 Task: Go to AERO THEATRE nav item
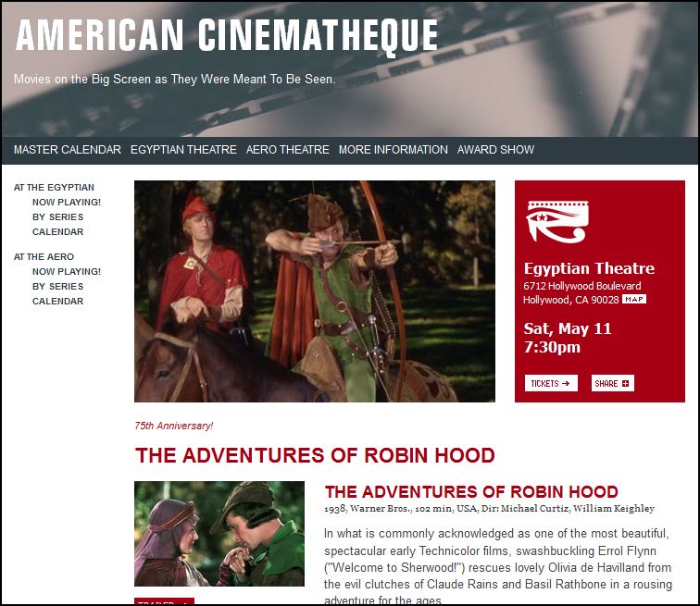pos(287,150)
